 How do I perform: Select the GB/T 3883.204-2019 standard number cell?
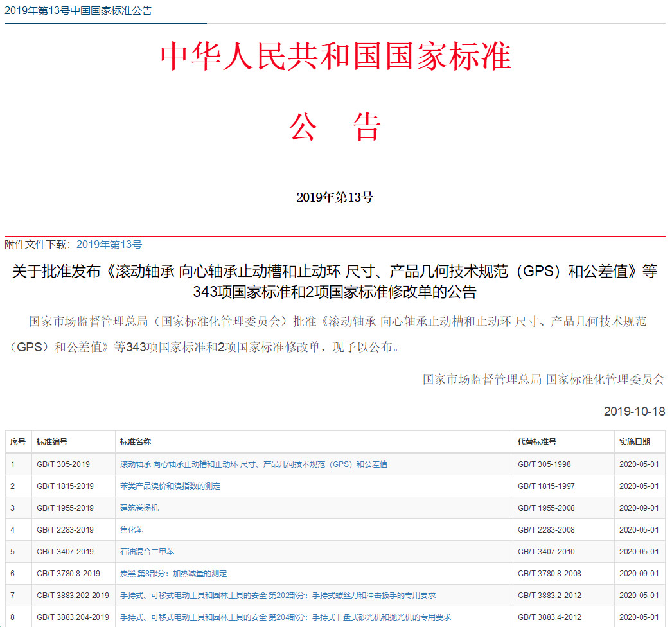click(x=73, y=617)
